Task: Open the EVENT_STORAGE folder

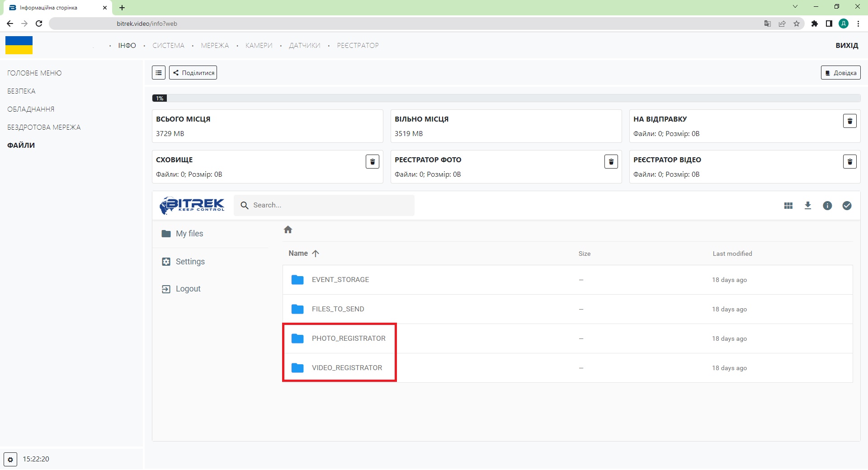Action: coord(340,280)
